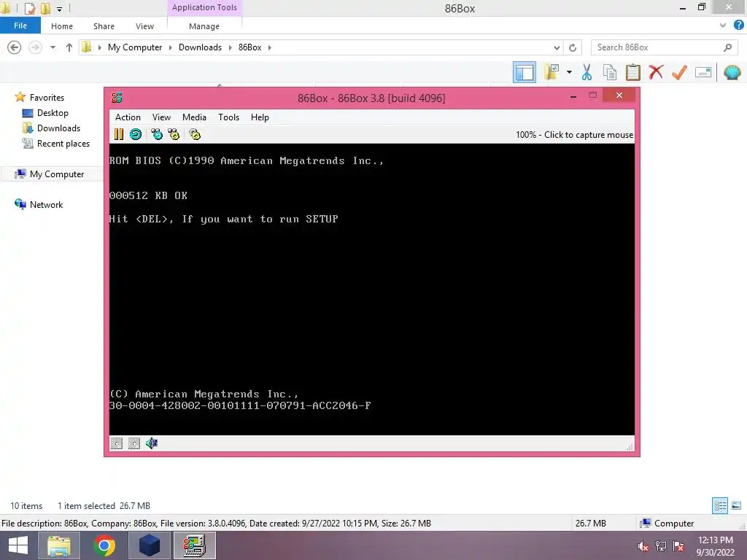747x560 pixels.
Task: Open 86Box settings from toolbar gear icon
Action: pos(195,134)
